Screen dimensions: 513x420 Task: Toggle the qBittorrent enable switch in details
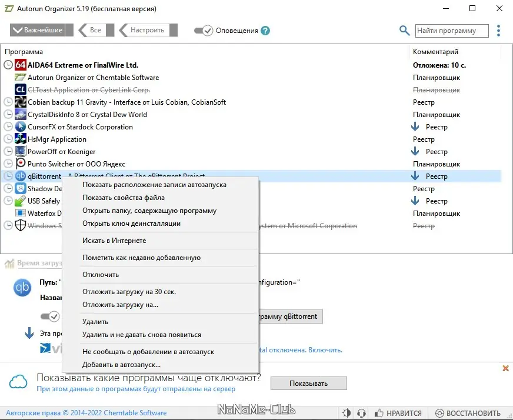pyautogui.click(x=50, y=316)
